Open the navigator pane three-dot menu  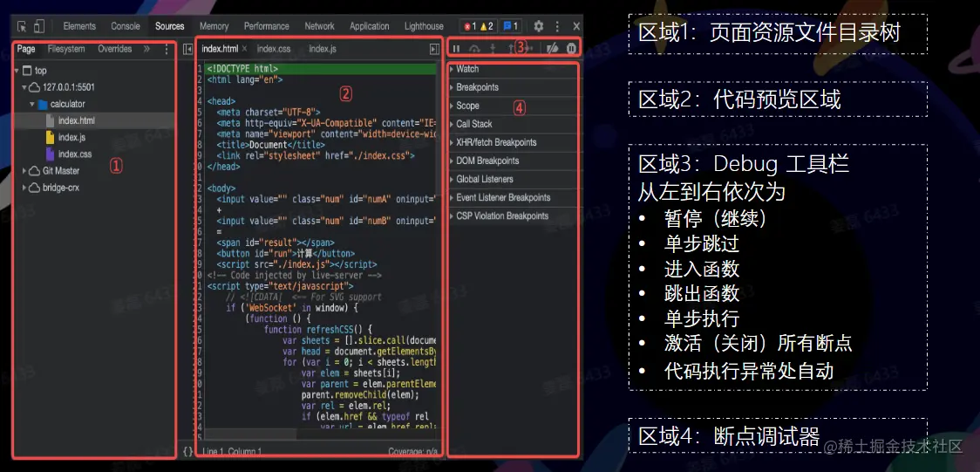[167, 49]
